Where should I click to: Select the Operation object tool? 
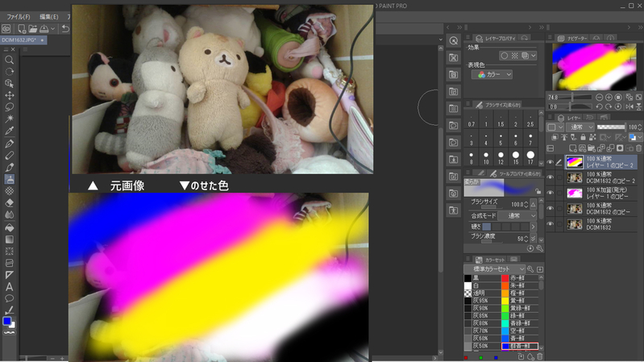9,83
